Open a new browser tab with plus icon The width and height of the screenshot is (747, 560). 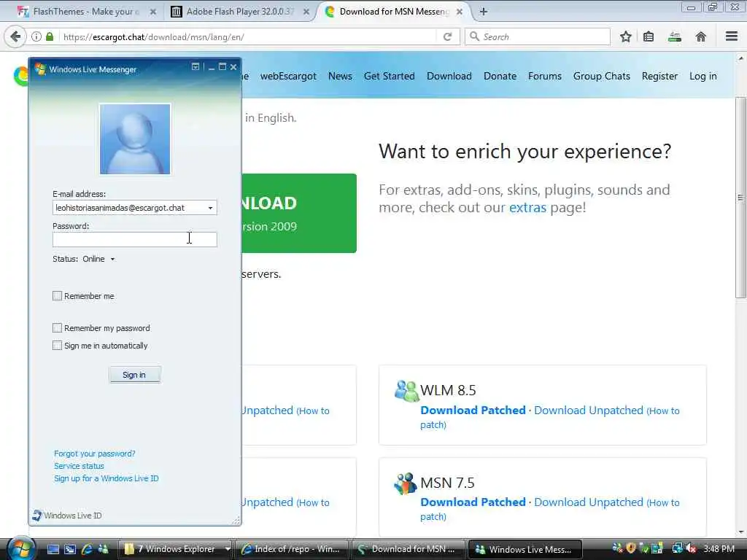point(483,12)
